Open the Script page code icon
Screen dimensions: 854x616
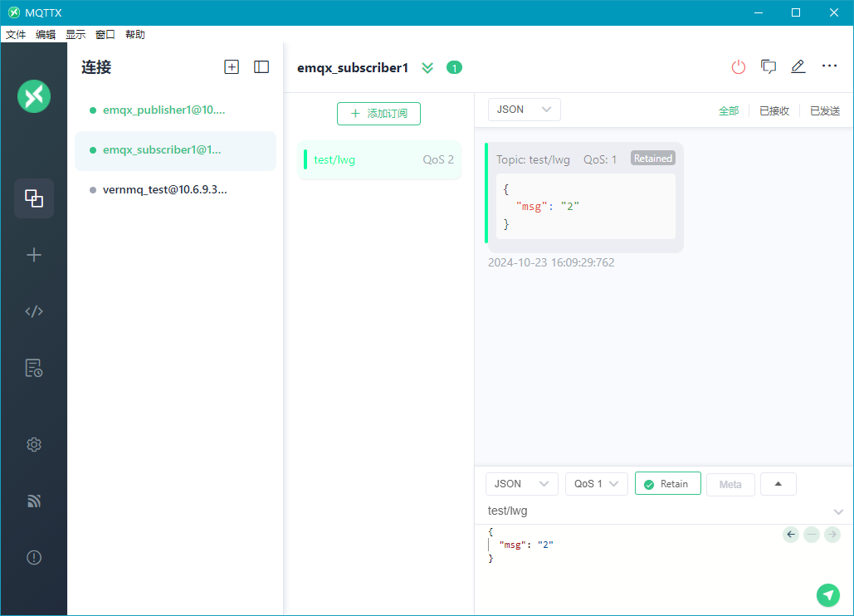coord(34,311)
